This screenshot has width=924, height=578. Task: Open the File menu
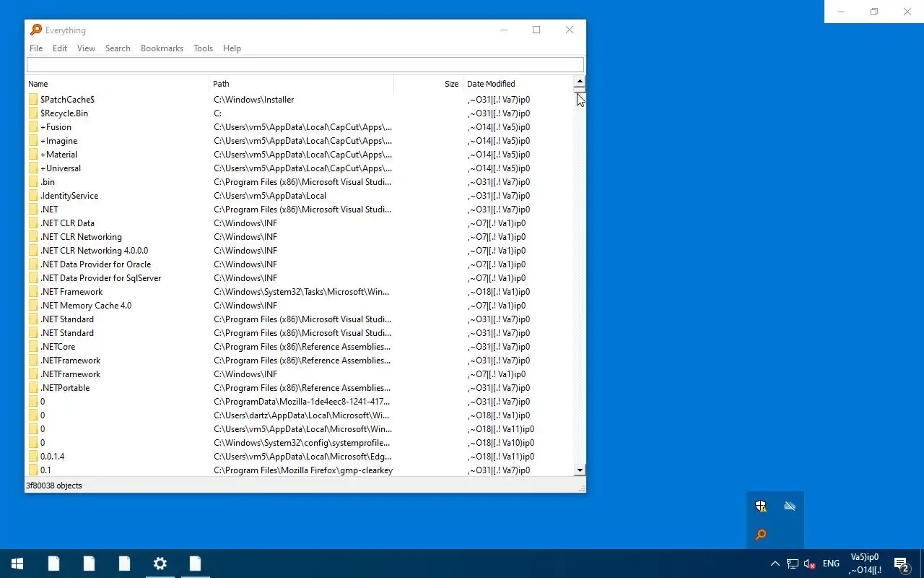tap(36, 48)
